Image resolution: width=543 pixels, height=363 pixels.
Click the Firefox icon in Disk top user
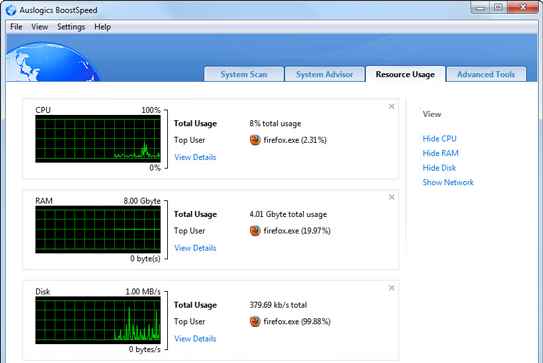pos(255,321)
